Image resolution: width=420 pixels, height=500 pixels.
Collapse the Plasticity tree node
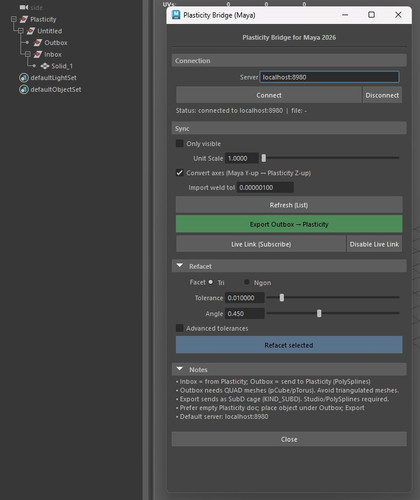tap(14, 19)
